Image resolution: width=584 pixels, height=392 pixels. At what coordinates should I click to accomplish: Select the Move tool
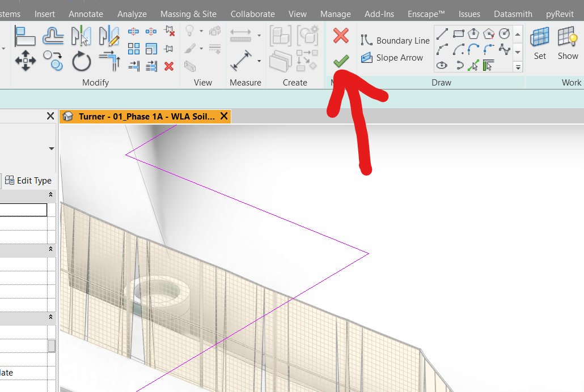coord(26,61)
